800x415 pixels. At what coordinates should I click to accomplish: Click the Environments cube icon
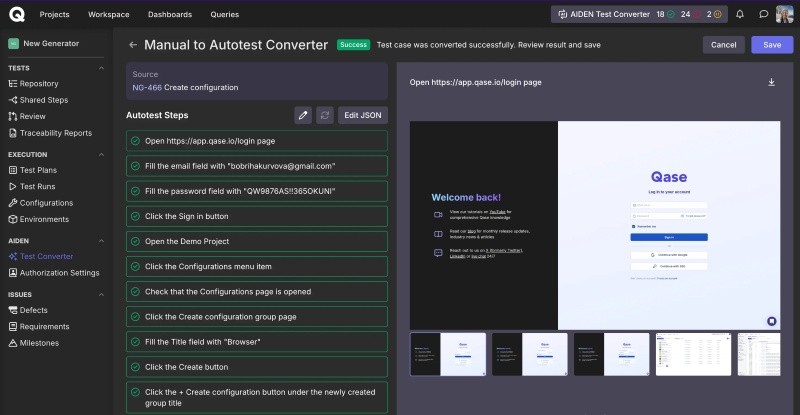(13, 219)
